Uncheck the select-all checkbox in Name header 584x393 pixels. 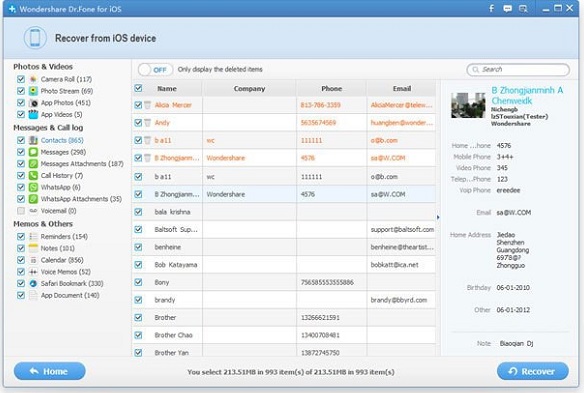(x=138, y=88)
